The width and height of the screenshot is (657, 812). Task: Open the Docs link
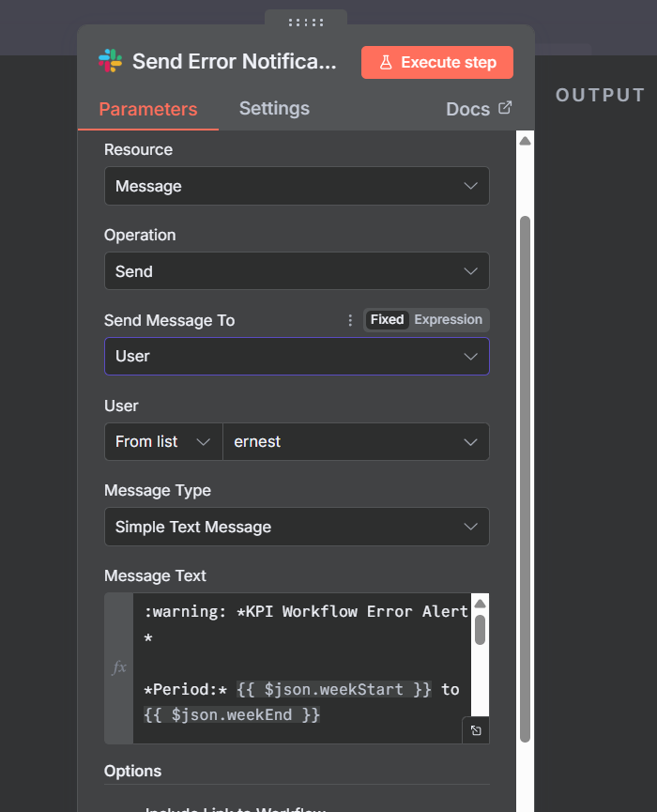click(x=479, y=109)
